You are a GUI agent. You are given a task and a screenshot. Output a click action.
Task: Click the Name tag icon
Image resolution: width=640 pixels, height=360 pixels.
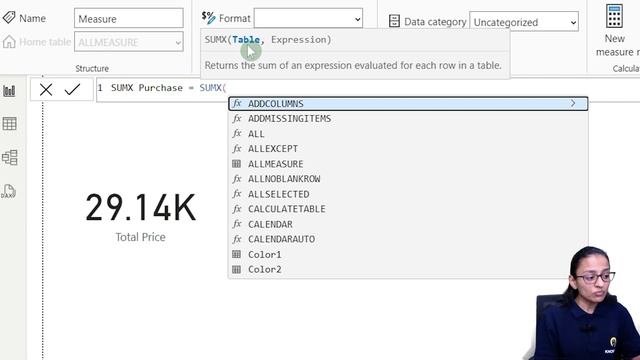pos(9,18)
